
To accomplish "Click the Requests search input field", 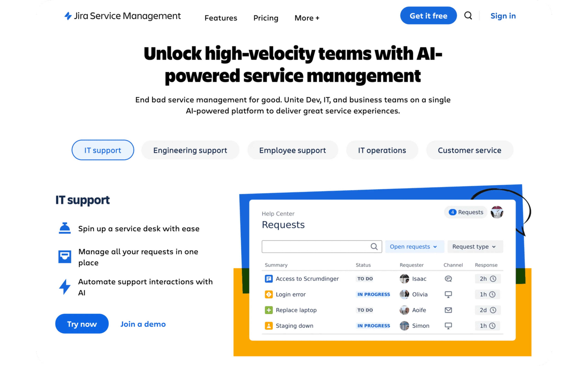I will [x=315, y=247].
